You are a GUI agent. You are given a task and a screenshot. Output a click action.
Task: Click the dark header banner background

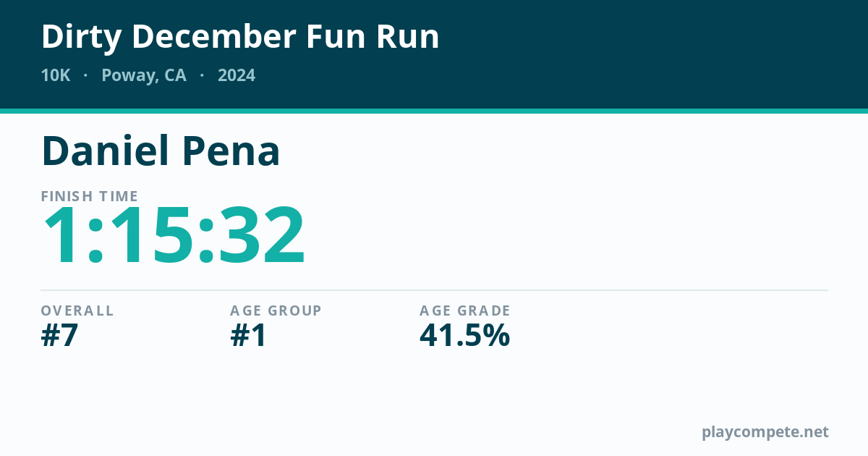click(615, 54)
